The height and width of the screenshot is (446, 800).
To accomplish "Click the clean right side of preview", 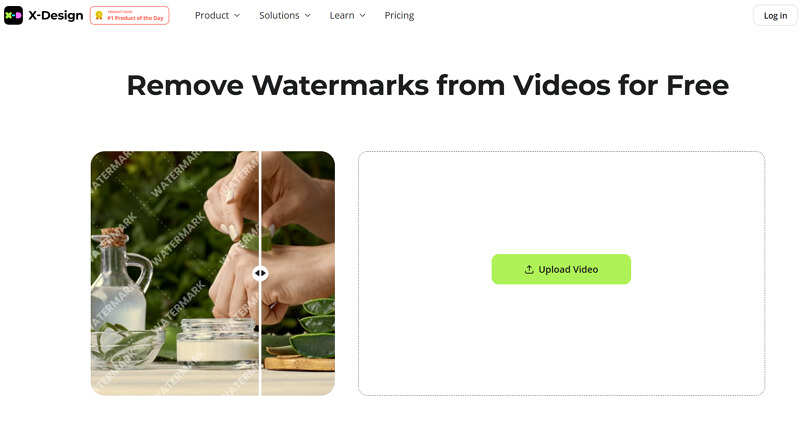I will [298, 273].
